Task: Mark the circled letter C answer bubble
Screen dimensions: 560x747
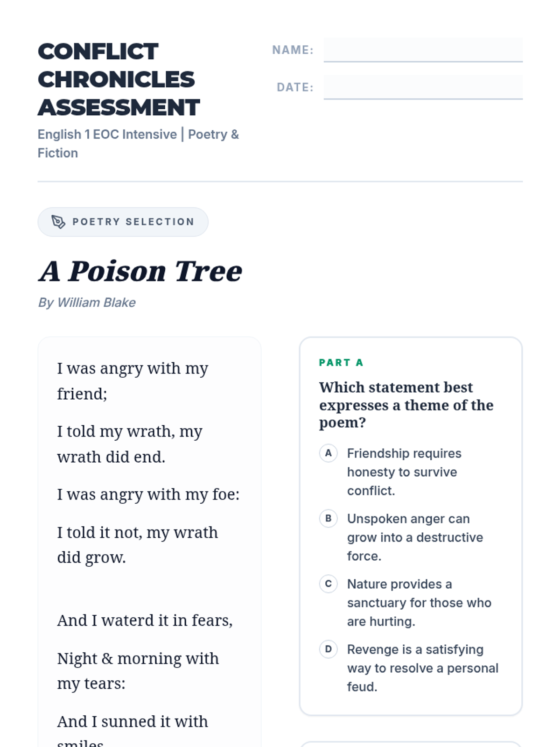Action: [x=329, y=584]
